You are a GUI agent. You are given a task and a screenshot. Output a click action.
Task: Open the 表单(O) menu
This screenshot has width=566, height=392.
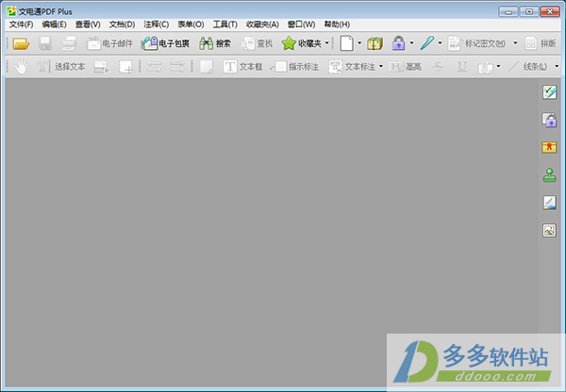191,24
